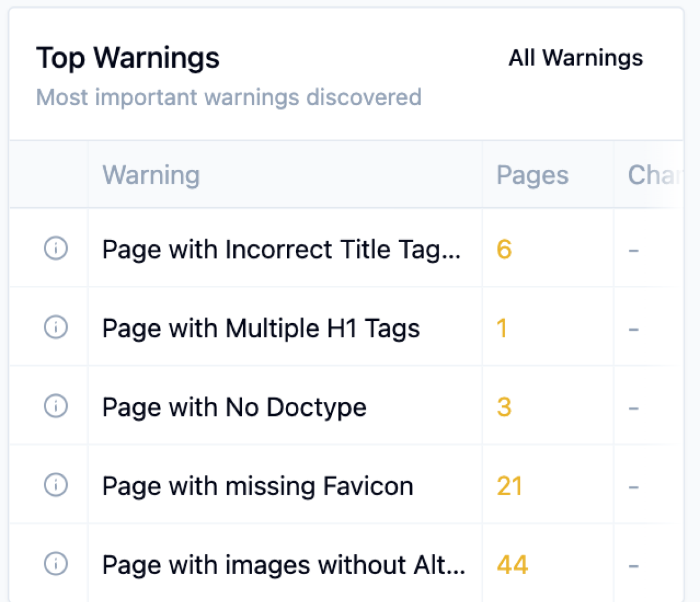
Task: Click the 6 pages count
Action: (x=504, y=250)
